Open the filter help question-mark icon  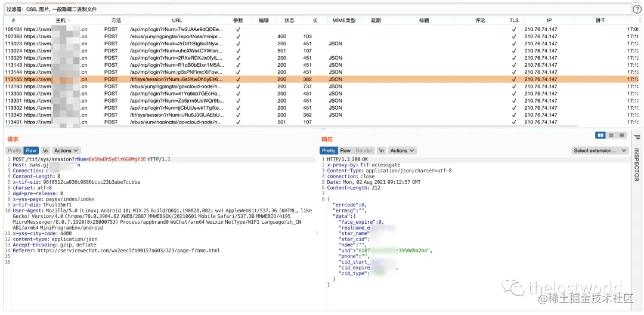637,9
